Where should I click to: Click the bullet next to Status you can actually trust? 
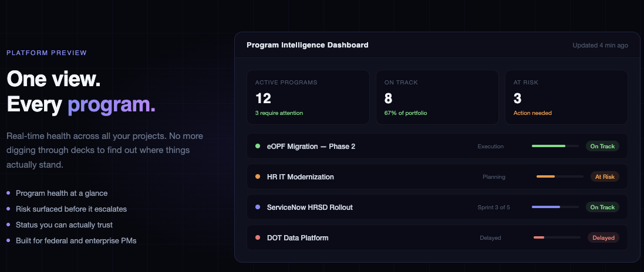point(8,225)
